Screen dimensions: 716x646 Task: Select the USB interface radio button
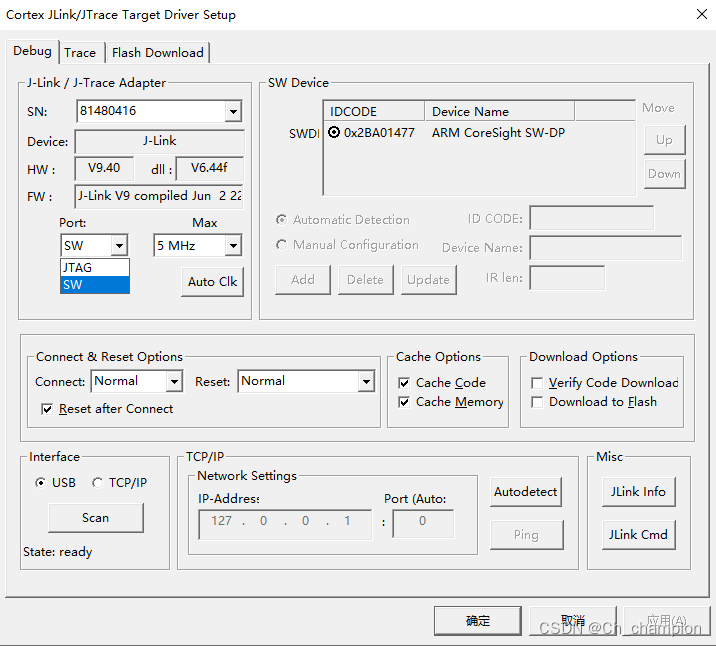(41, 483)
